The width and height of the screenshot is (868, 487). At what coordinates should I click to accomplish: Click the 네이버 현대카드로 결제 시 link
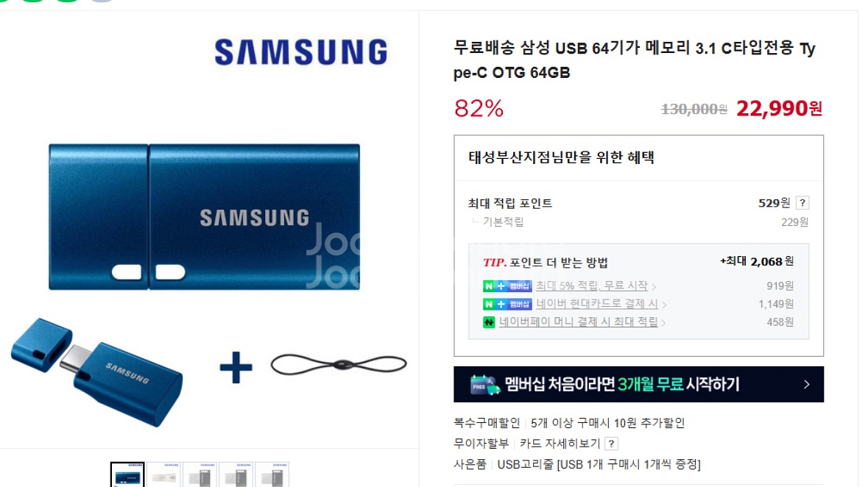pyautogui.click(x=597, y=304)
